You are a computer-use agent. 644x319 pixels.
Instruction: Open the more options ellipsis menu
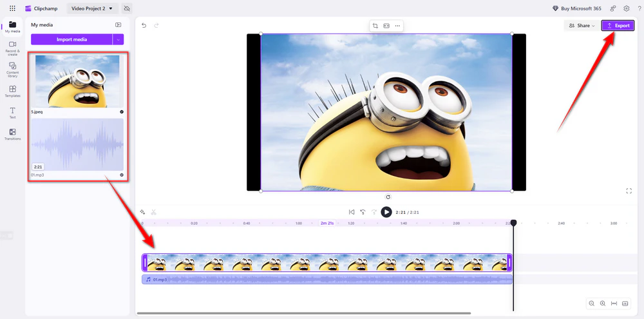pos(397,26)
